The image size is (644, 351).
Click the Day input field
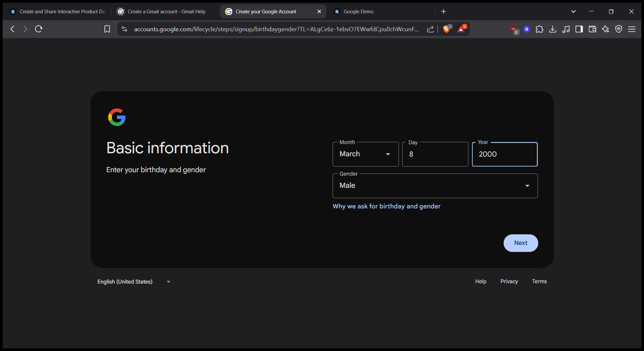pos(435,154)
